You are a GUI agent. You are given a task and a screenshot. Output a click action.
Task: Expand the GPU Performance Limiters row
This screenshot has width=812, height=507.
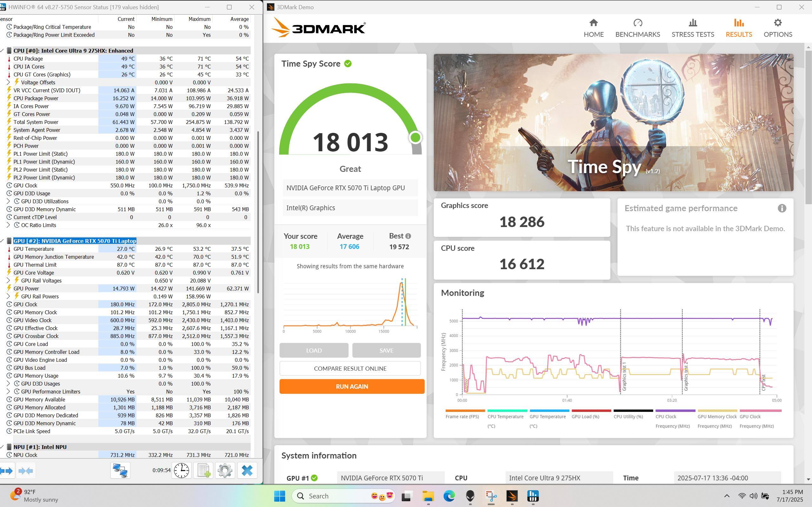8,392
